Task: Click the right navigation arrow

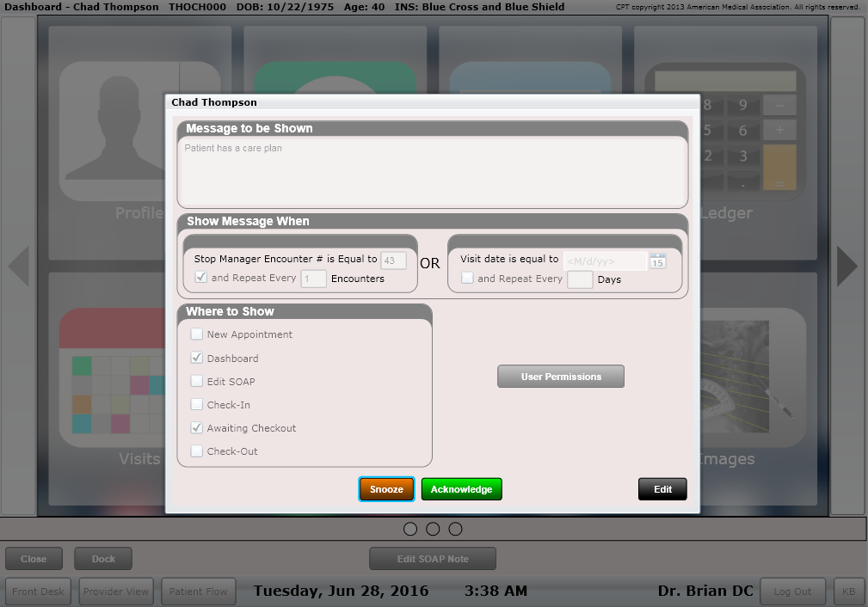Action: [x=846, y=266]
